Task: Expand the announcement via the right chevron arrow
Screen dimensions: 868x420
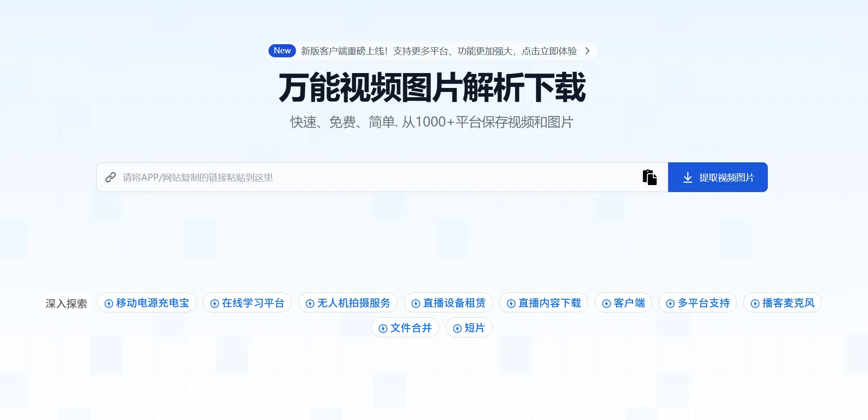Action: (x=588, y=51)
